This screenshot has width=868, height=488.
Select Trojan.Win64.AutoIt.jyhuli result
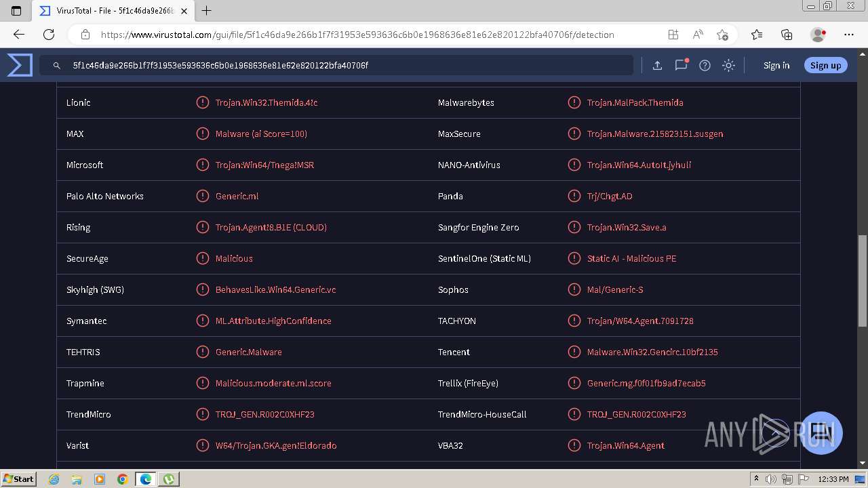[x=639, y=165]
